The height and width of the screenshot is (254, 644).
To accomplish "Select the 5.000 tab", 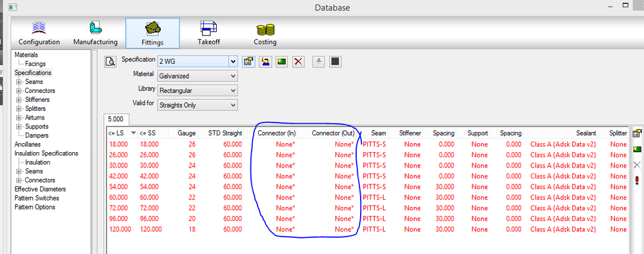I will 116,119.
